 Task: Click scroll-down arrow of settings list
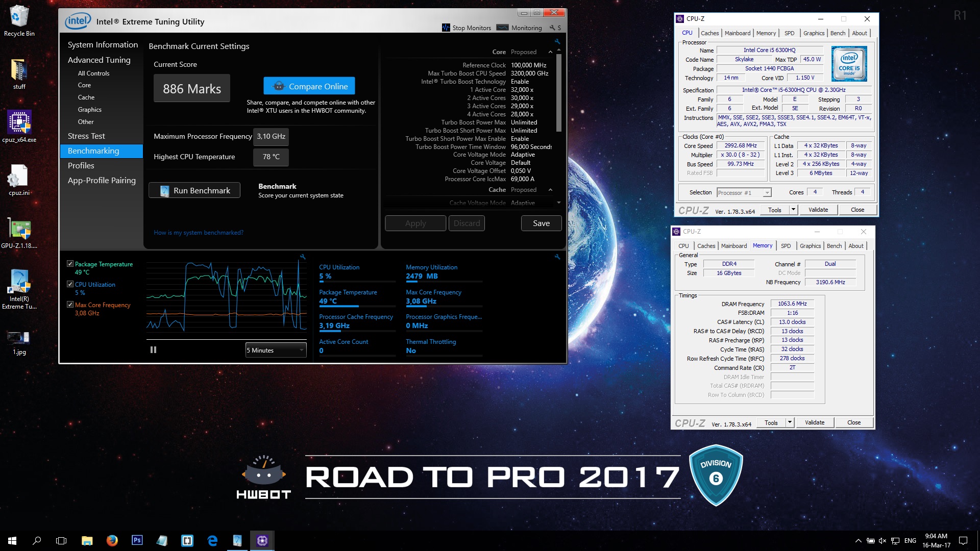point(559,203)
